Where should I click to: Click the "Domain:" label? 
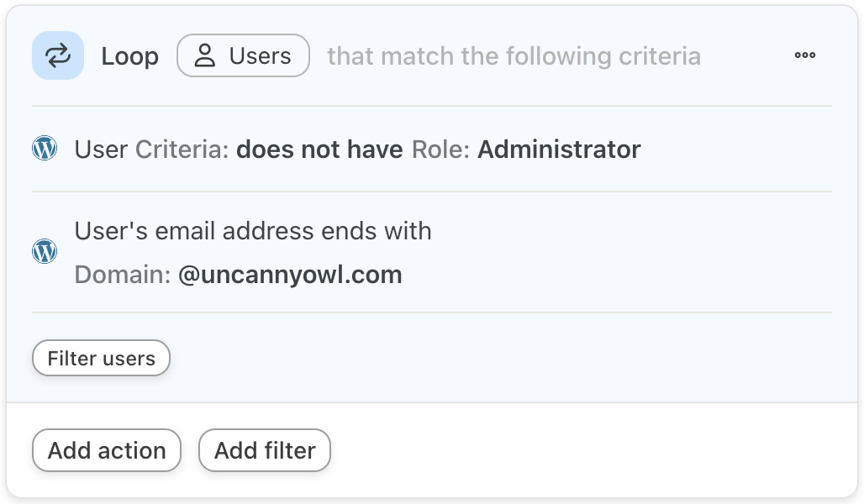(x=123, y=275)
